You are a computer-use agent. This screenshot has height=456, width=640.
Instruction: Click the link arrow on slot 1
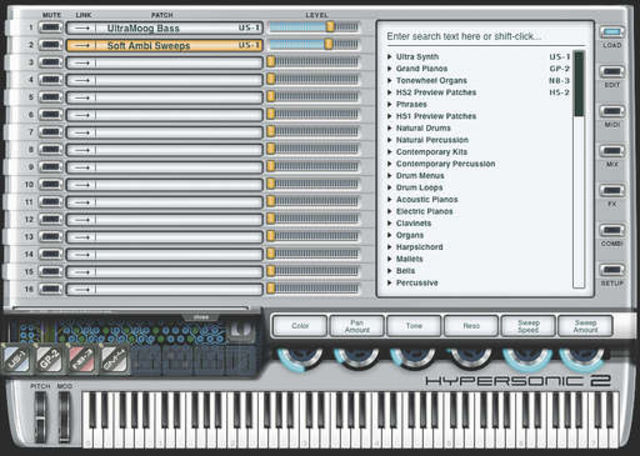82,28
